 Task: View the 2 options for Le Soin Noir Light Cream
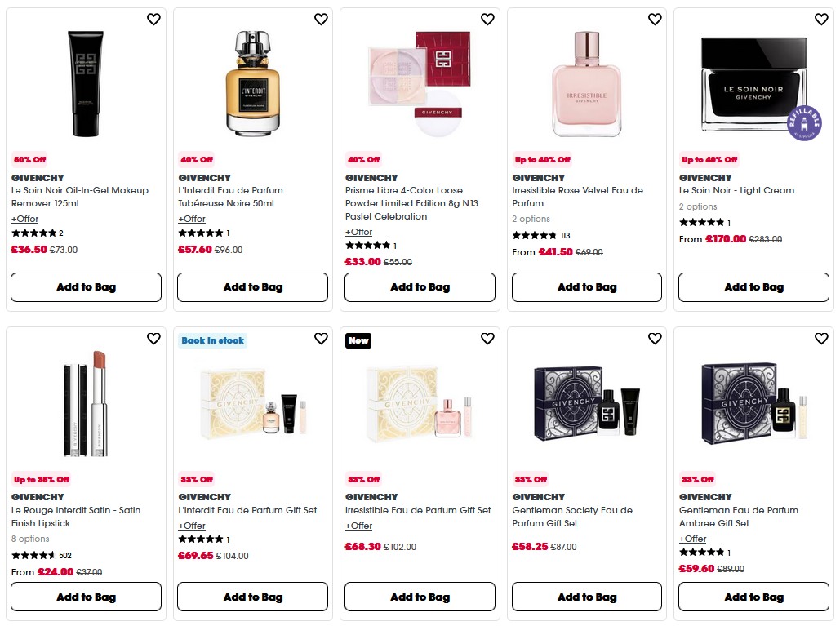pos(699,206)
